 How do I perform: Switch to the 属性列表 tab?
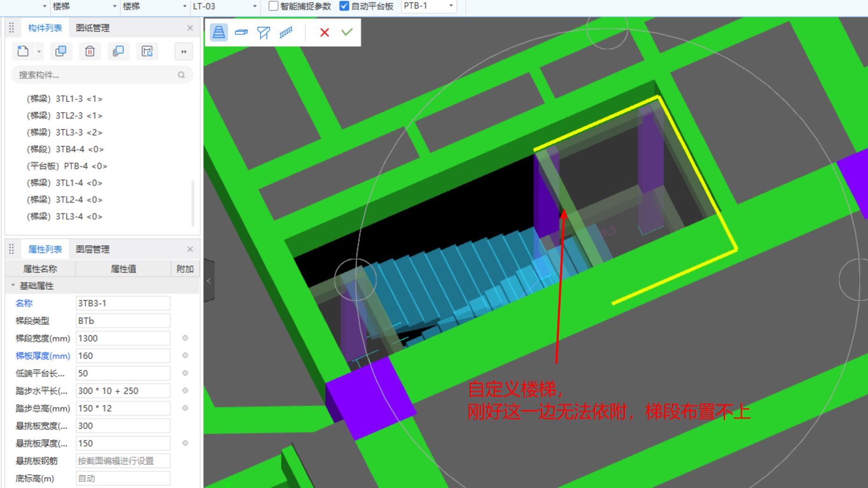[45, 249]
